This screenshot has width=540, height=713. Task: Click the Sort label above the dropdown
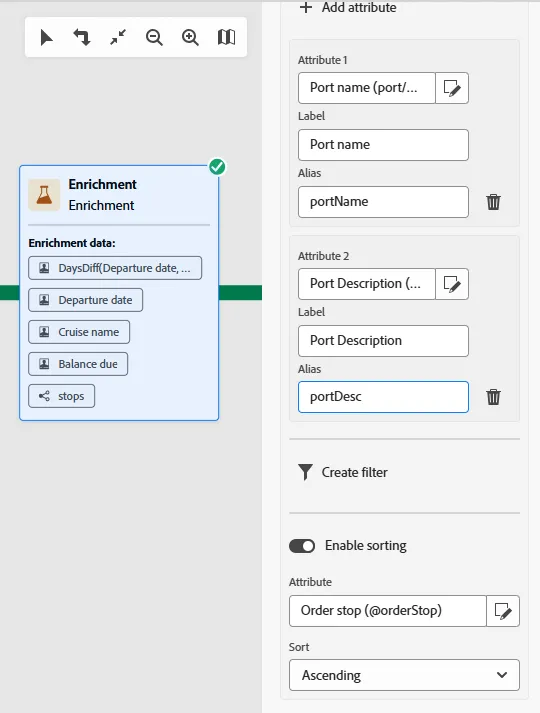pos(299,647)
